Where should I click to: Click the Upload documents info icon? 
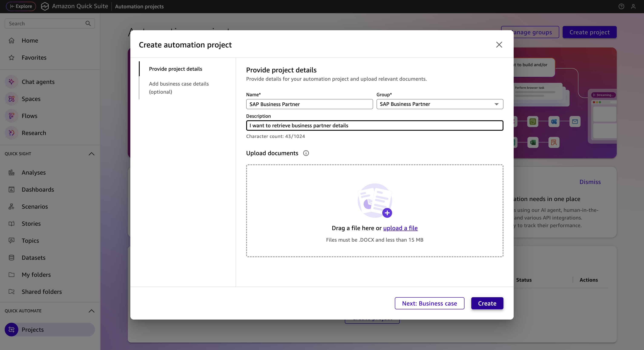pos(306,153)
